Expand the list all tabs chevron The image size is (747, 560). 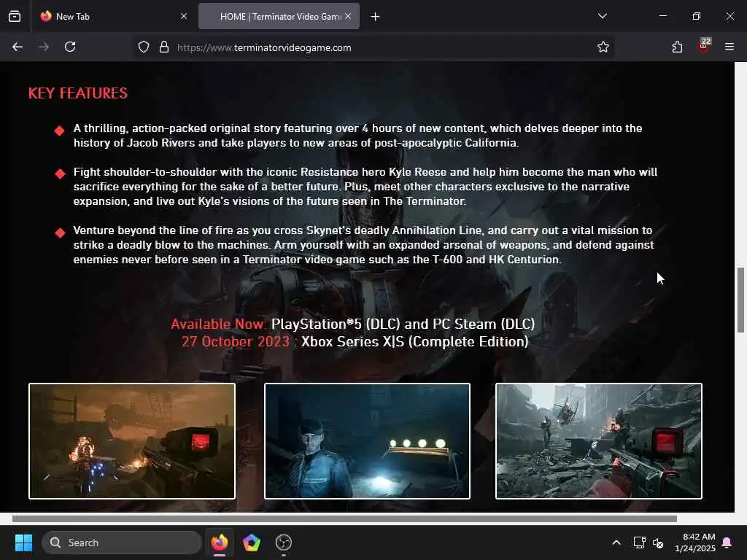coord(603,16)
